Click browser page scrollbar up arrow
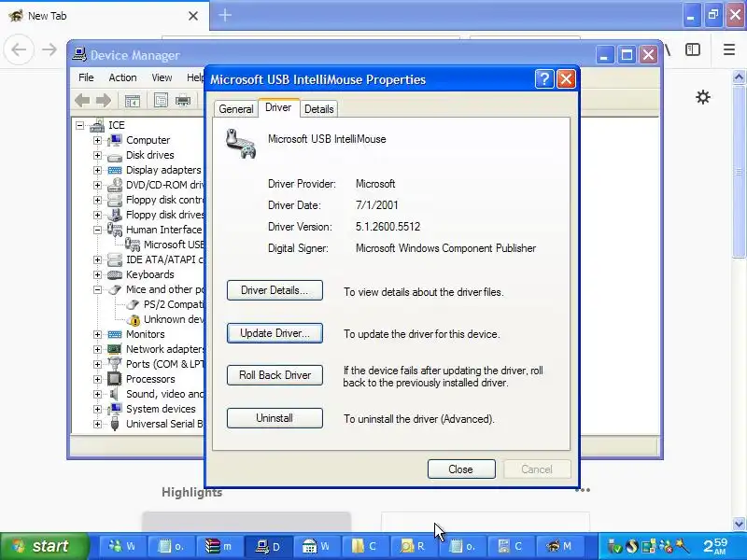The height and width of the screenshot is (560, 747). point(739,77)
